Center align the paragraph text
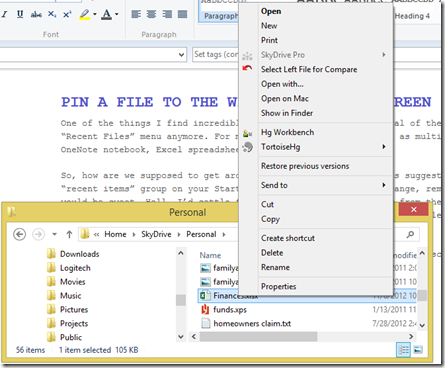 click(x=152, y=14)
